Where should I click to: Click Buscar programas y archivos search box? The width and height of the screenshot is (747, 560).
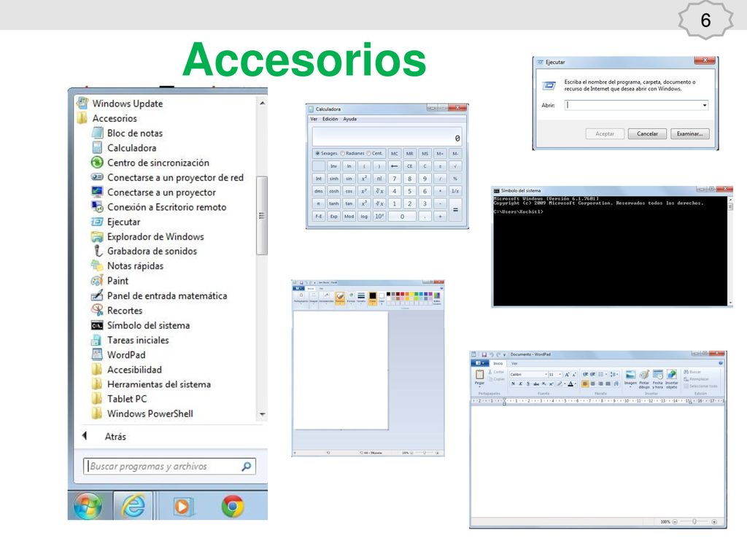[x=169, y=466]
